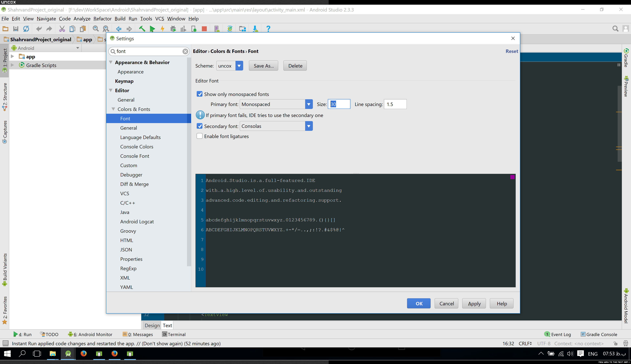Click the settings tree vertical scrollbar
This screenshot has width=631, height=364.
[189, 162]
